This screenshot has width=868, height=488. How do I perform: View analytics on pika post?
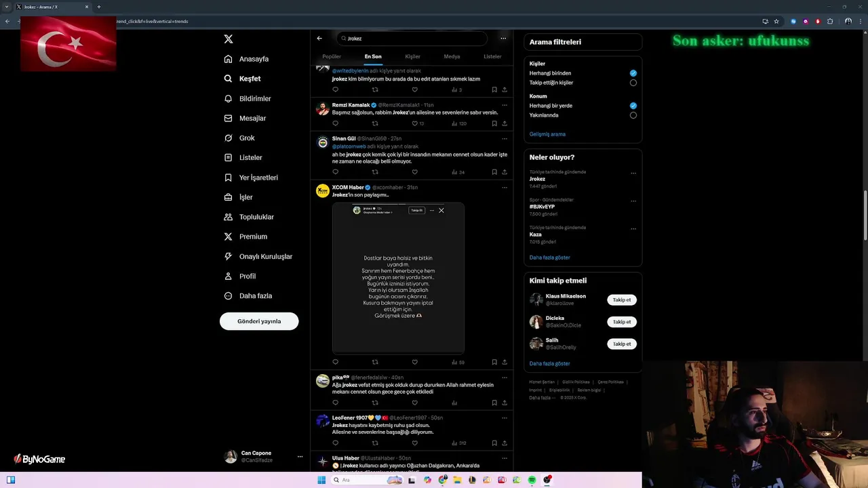pyautogui.click(x=454, y=403)
